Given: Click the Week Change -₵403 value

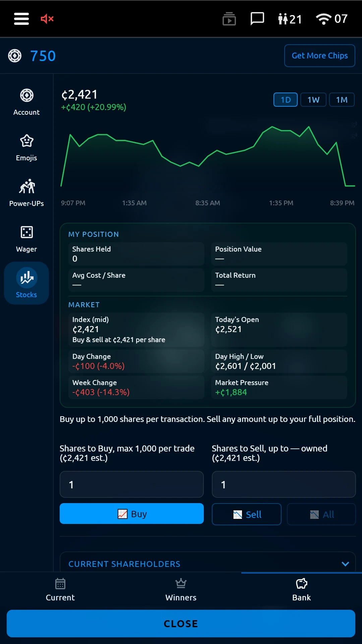Looking at the screenshot, I should [x=101, y=392].
